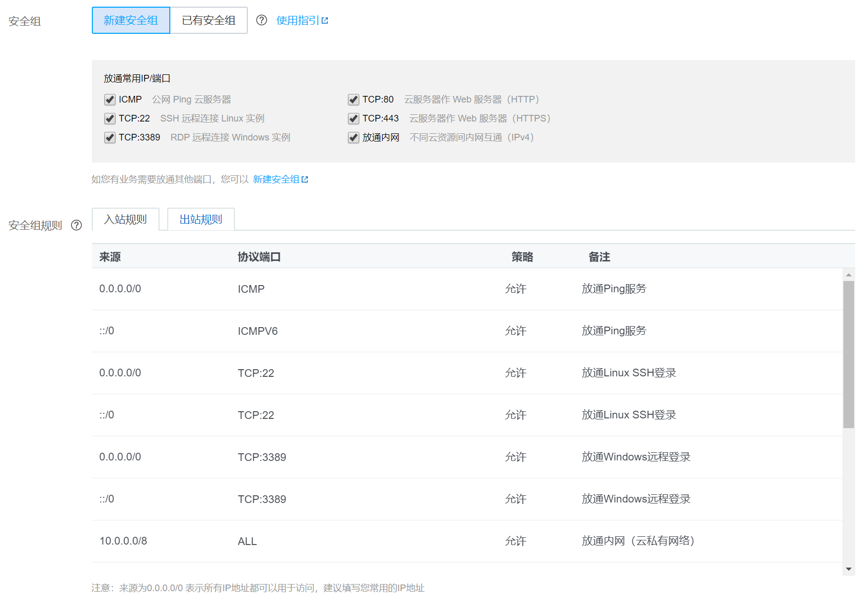The height and width of the screenshot is (604, 868).
Task: Click the 放通内网（云私有网络）remark
Action: click(638, 541)
